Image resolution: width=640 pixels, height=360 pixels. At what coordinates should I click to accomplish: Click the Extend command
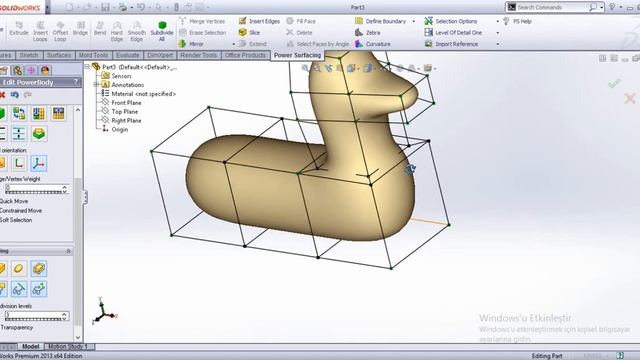253,44
